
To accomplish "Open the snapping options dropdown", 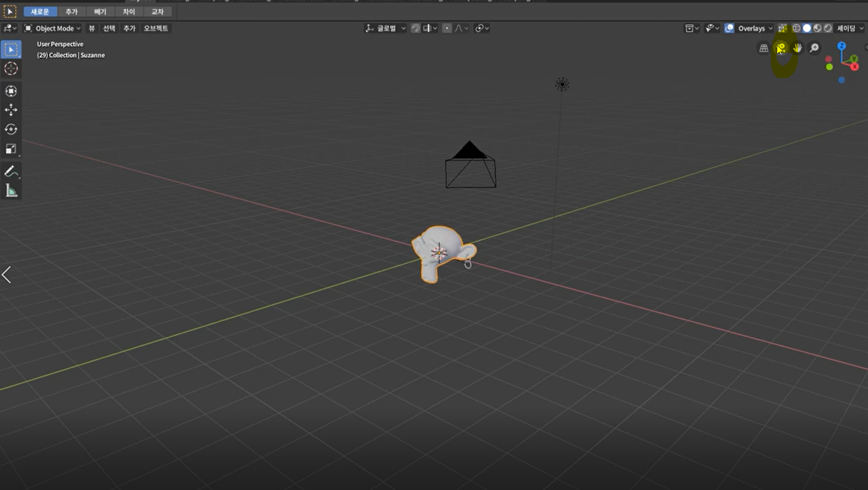I will coord(429,29).
